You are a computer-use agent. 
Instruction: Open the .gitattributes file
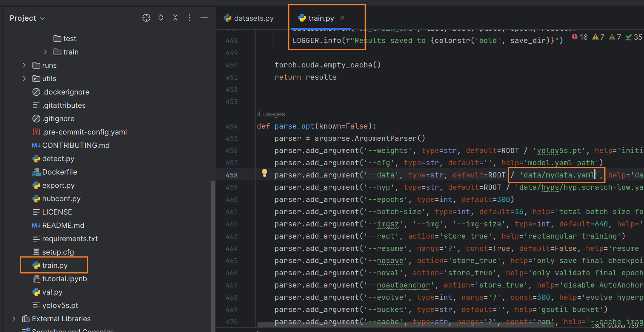click(x=59, y=105)
